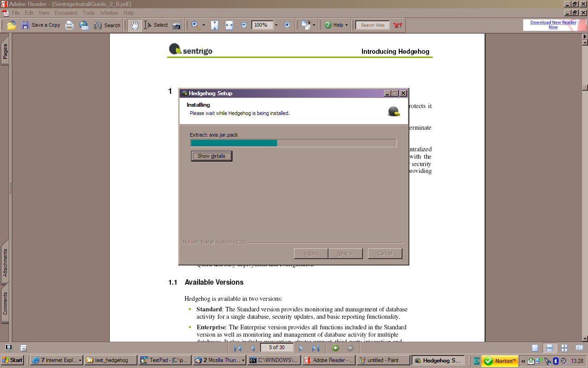
Task: Click the Email globe icon
Action: 84,25
